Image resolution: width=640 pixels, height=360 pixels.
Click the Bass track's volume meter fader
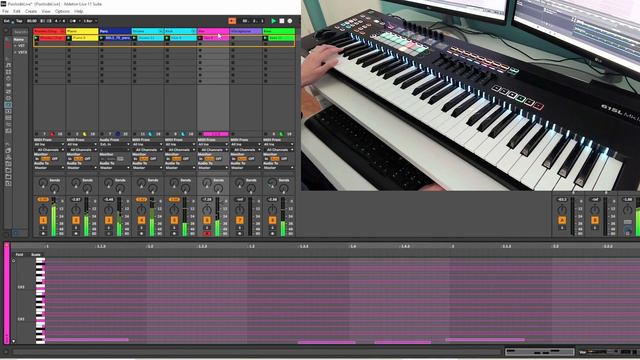click(283, 216)
